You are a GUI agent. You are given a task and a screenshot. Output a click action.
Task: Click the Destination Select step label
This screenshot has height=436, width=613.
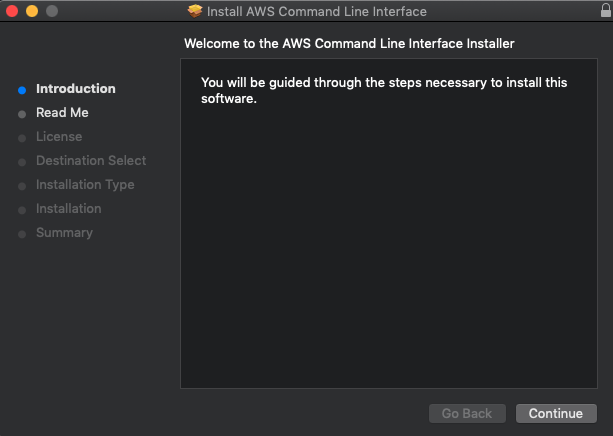(x=91, y=160)
